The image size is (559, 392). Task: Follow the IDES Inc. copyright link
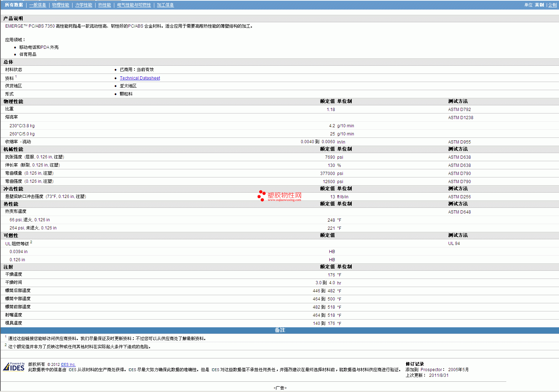coord(68,364)
